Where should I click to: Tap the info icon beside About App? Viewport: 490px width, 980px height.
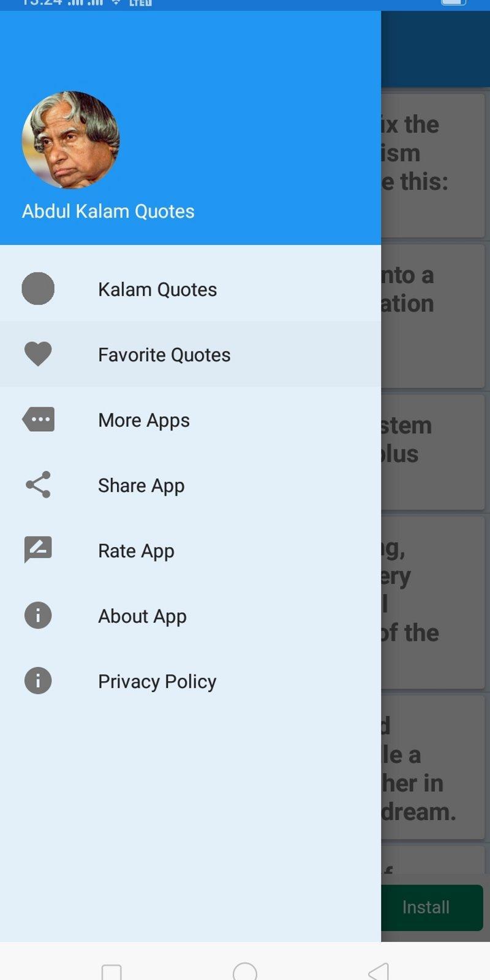[x=38, y=615]
